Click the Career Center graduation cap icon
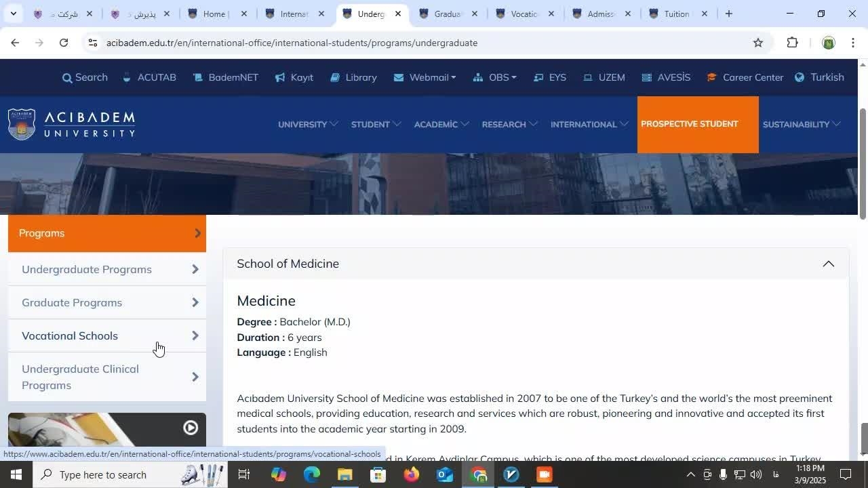Viewport: 868px width, 488px height. point(711,77)
